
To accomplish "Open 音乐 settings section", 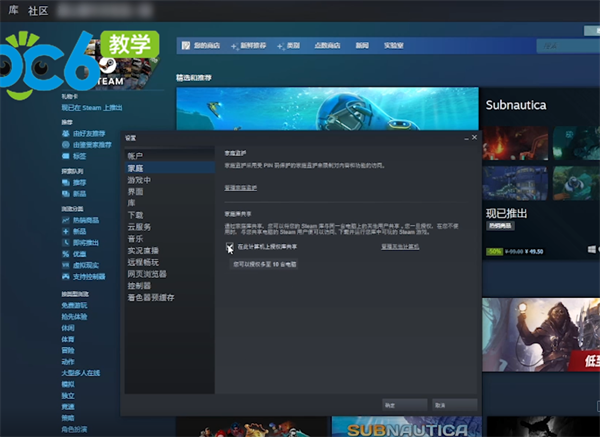I will click(x=135, y=239).
